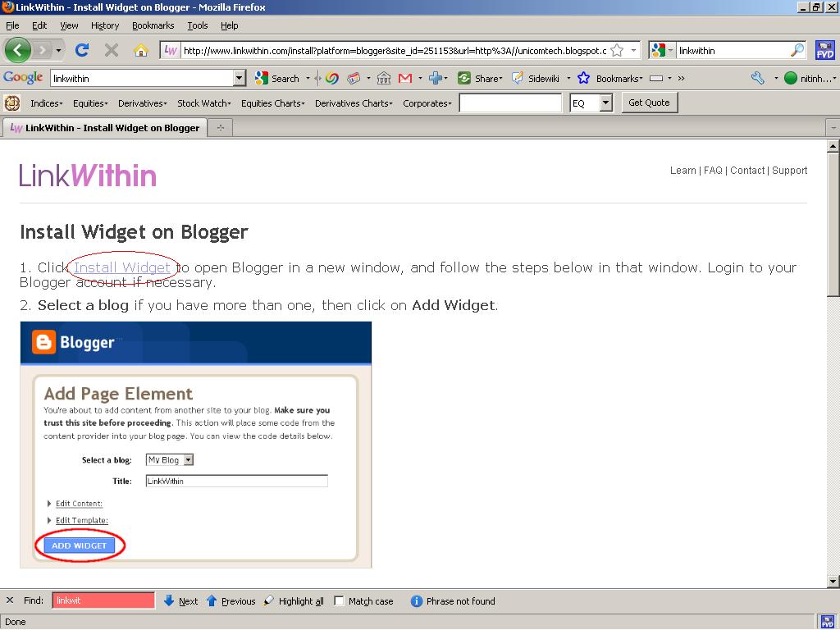
Task: Open the EQ series combo box
Action: point(591,103)
